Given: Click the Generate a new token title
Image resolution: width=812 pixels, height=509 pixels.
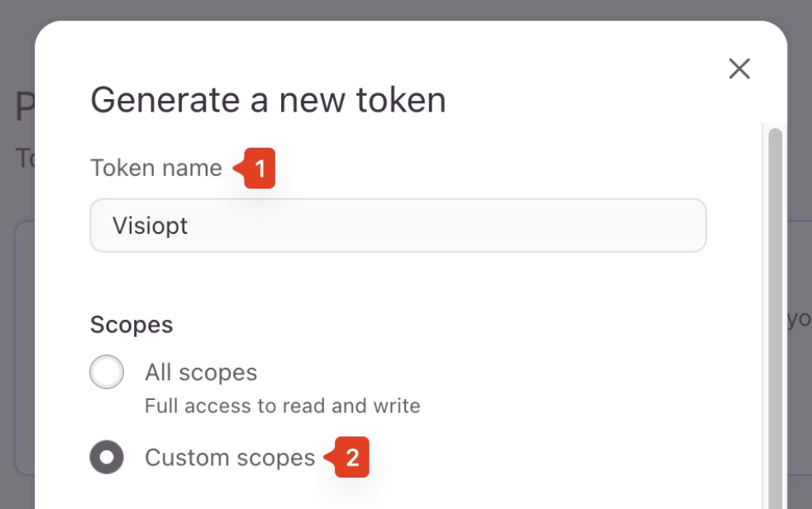Looking at the screenshot, I should [x=268, y=100].
